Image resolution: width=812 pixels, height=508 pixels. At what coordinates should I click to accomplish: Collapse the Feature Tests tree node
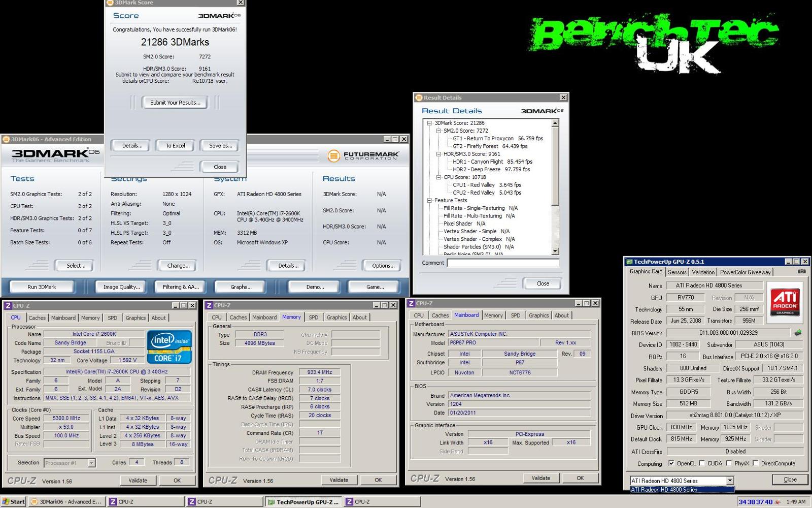429,200
